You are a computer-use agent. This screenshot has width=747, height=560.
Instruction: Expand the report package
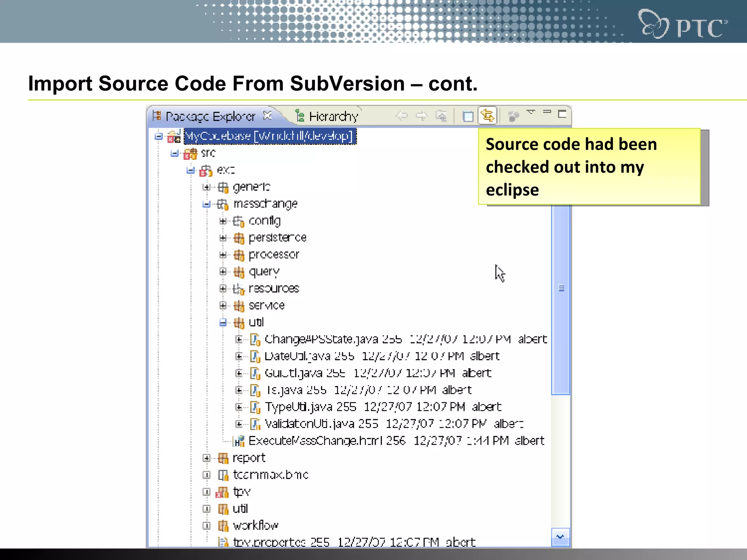[x=206, y=458]
